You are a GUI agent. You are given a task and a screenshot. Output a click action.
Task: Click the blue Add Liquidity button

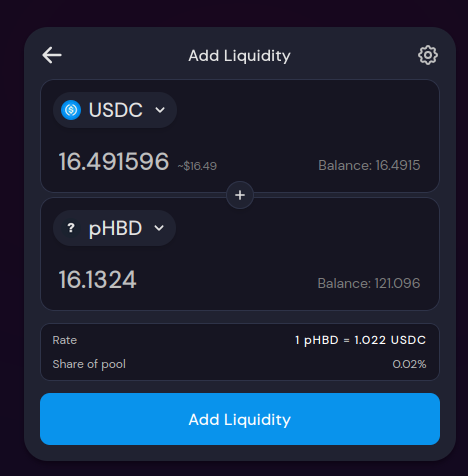(x=240, y=419)
